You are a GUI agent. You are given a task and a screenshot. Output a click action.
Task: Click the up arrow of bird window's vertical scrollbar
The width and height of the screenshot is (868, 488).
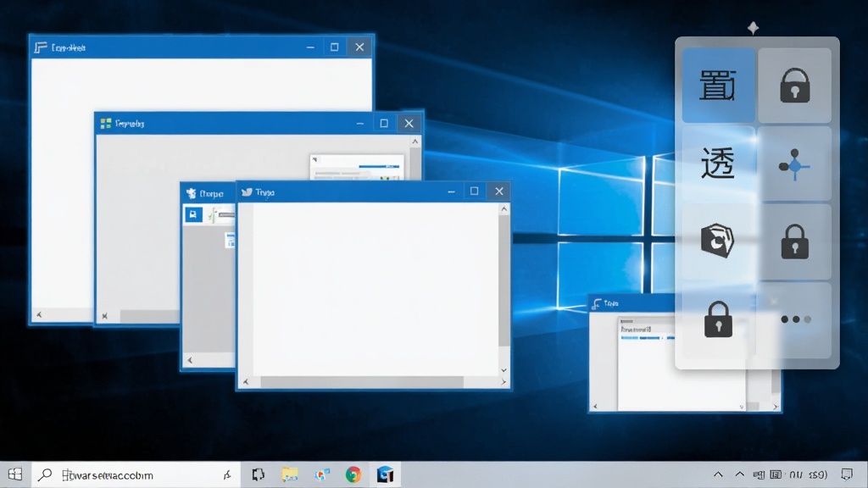click(504, 209)
